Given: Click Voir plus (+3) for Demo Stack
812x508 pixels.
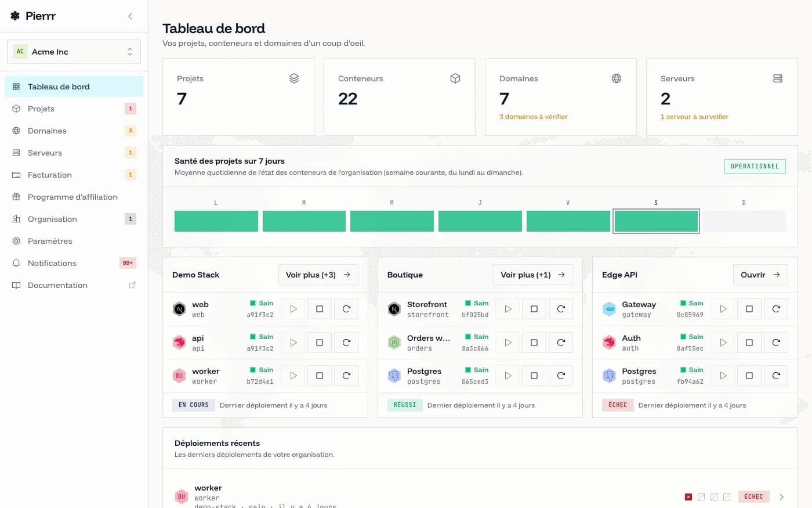Looking at the screenshot, I should click(318, 275).
